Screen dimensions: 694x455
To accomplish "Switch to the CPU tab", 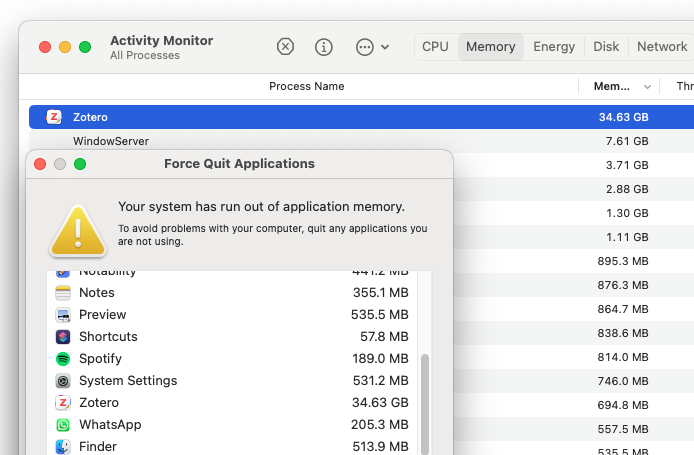I will [435, 46].
